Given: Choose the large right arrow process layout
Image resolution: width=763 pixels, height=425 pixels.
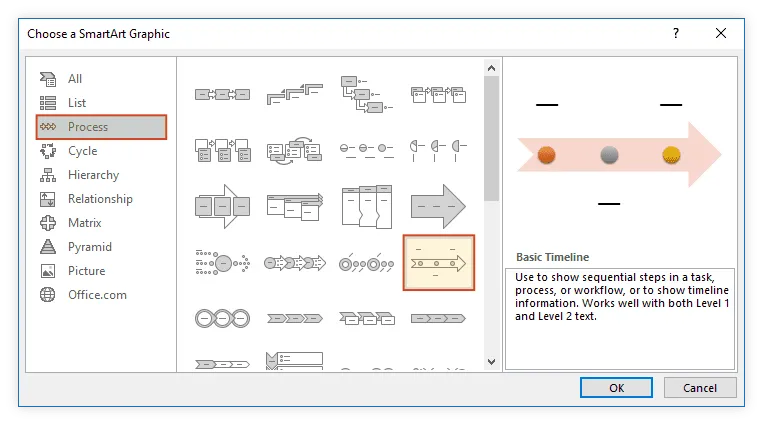Looking at the screenshot, I should click(438, 205).
